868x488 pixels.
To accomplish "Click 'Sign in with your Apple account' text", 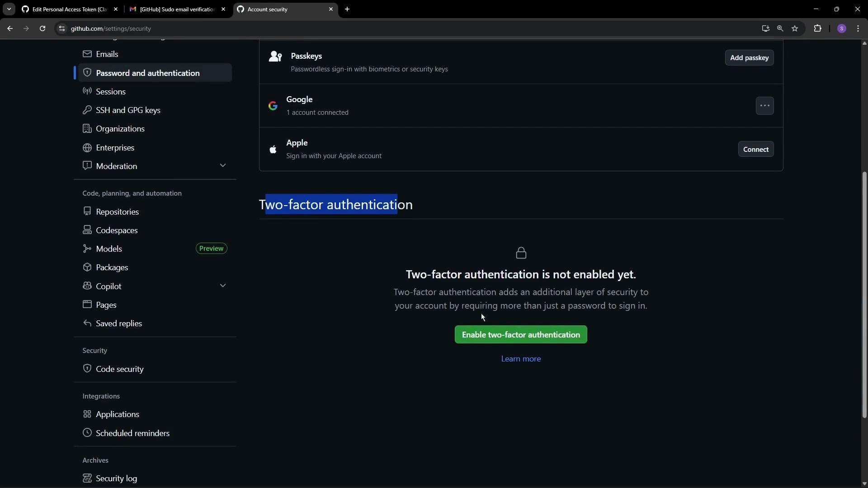I will point(334,156).
